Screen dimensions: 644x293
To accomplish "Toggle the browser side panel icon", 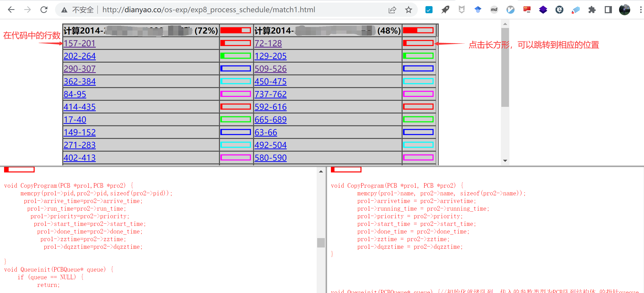I will 608,10.
